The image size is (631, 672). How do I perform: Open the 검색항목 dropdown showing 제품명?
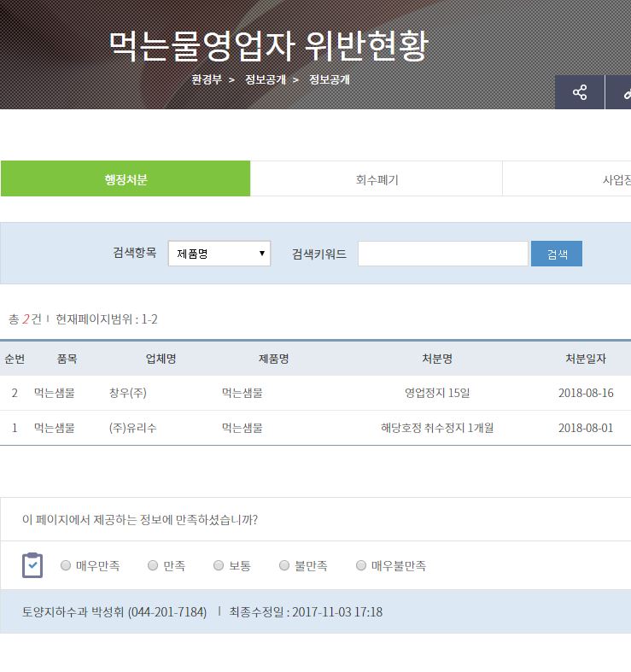pyautogui.click(x=219, y=254)
